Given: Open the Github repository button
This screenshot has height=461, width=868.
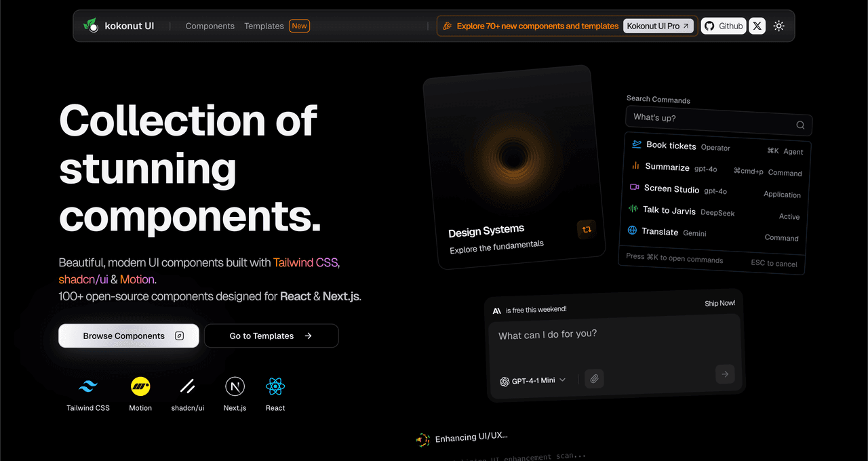Looking at the screenshot, I should [x=724, y=26].
